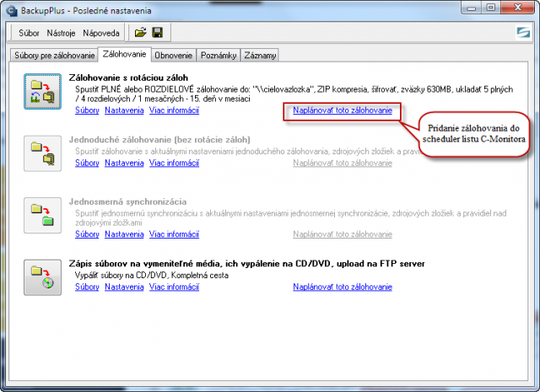The height and width of the screenshot is (392, 540).
Task: Click Nastavenia link under Jednoduché zálohovanie
Action: coord(124,163)
